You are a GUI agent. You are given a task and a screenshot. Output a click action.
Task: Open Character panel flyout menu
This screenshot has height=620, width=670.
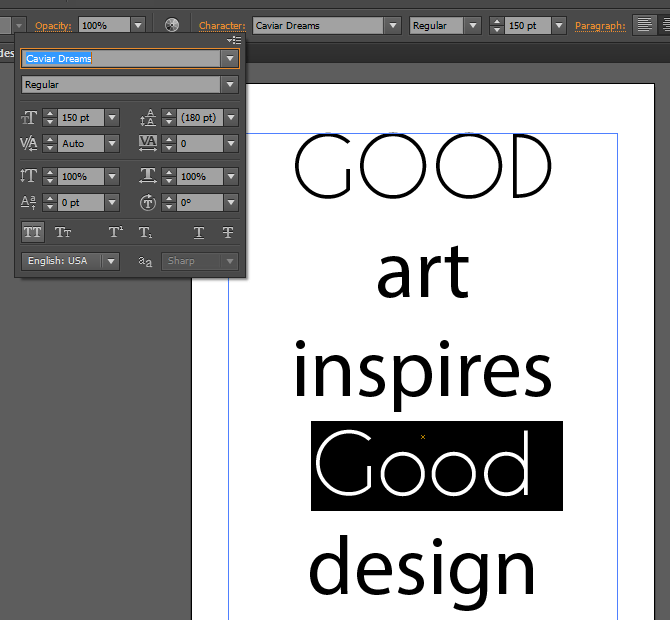[235, 40]
